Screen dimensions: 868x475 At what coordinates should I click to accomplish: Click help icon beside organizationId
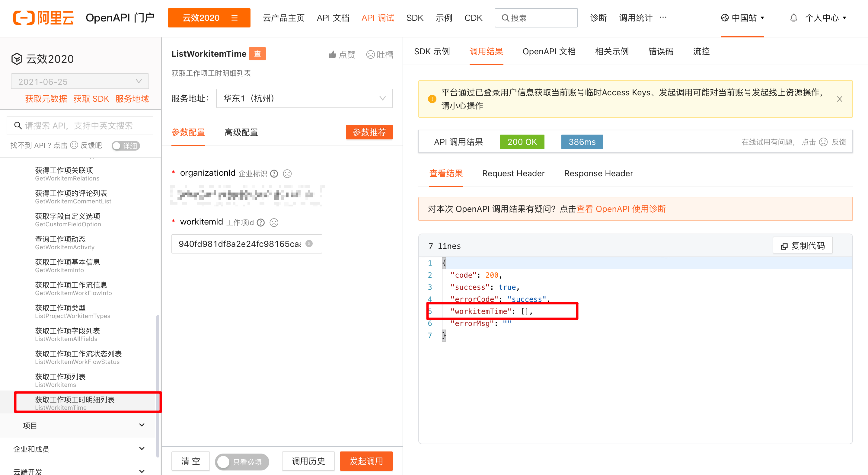(274, 174)
